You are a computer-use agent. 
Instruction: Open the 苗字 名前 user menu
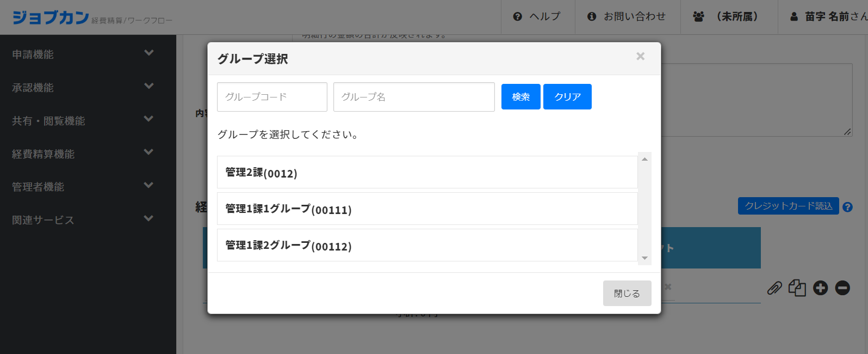pyautogui.click(x=828, y=17)
